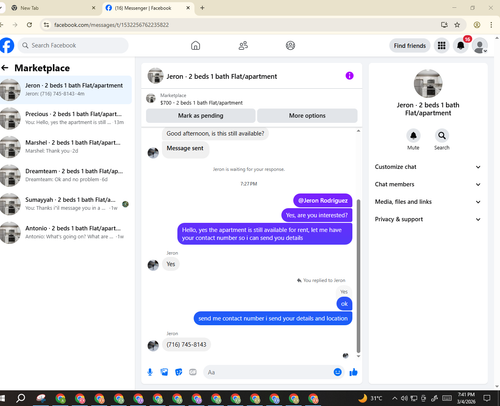This screenshot has width=500, height=406.
Task: Click More options button
Action: click(307, 116)
